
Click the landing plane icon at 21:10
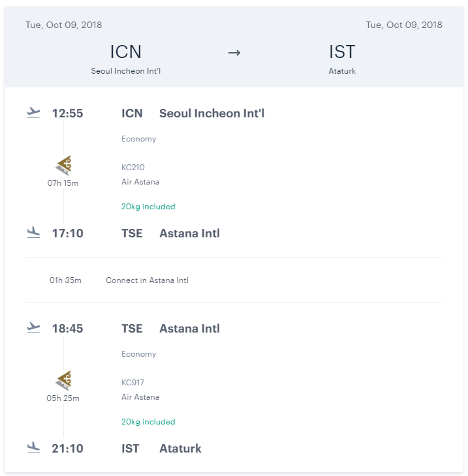coord(33,447)
